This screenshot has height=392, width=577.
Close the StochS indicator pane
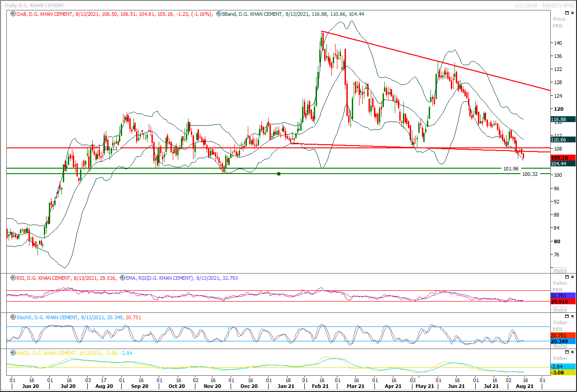pos(573,316)
